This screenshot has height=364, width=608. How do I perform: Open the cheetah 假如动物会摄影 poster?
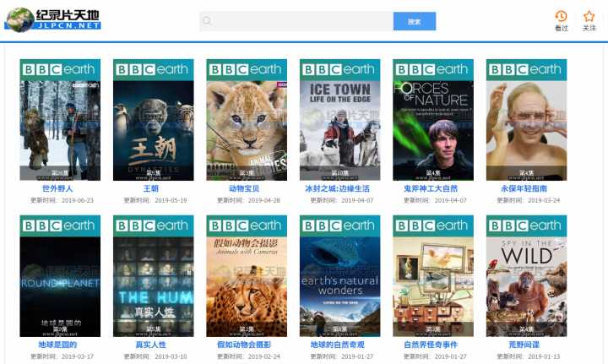tap(247, 276)
